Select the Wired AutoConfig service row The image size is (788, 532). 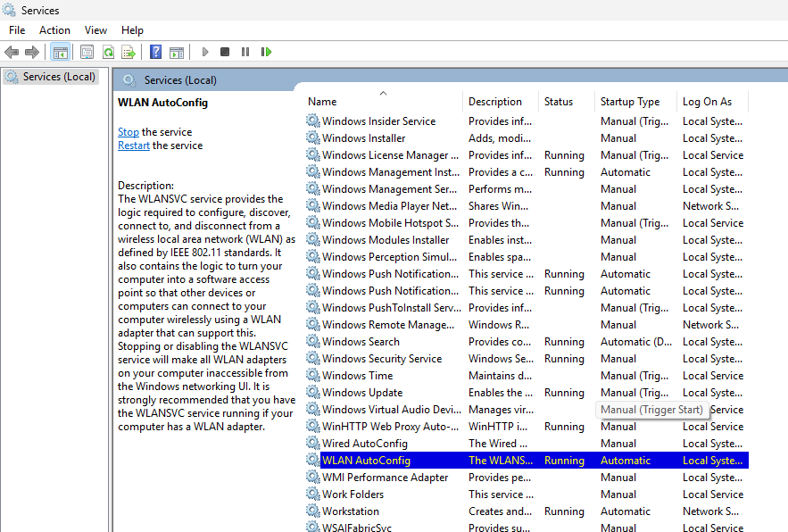pos(364,444)
